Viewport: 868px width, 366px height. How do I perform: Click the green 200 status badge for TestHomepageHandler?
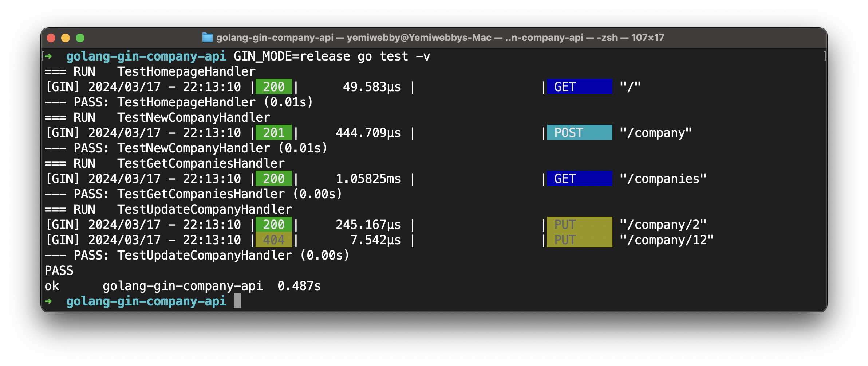(273, 87)
